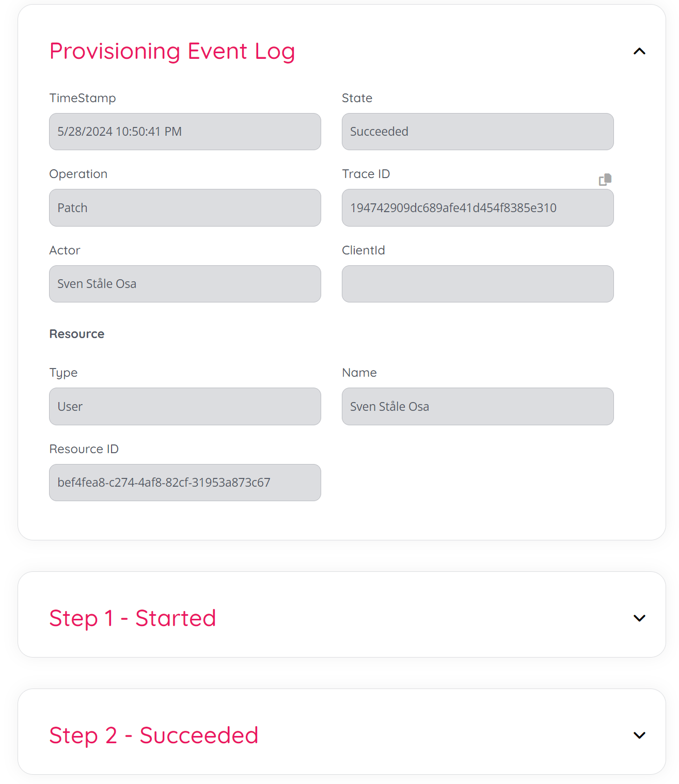
Task: Expand Step 1 - Started chevron
Action: click(x=639, y=618)
